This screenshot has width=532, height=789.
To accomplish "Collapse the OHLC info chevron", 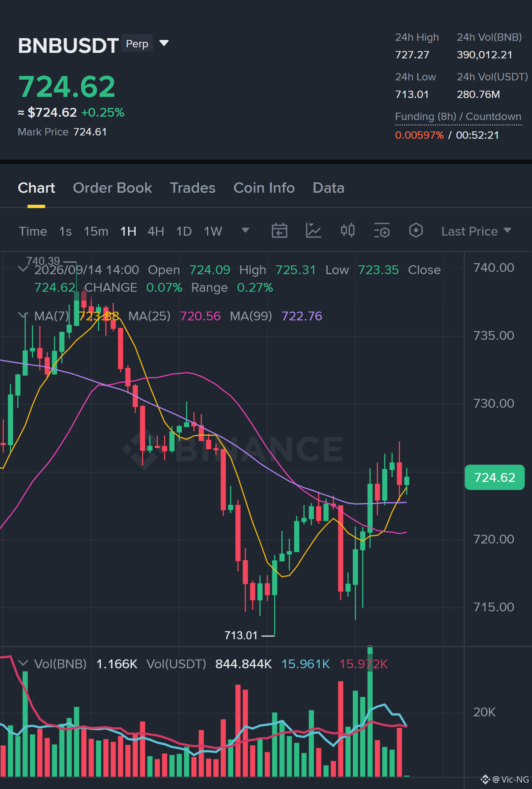I will pos(23,269).
